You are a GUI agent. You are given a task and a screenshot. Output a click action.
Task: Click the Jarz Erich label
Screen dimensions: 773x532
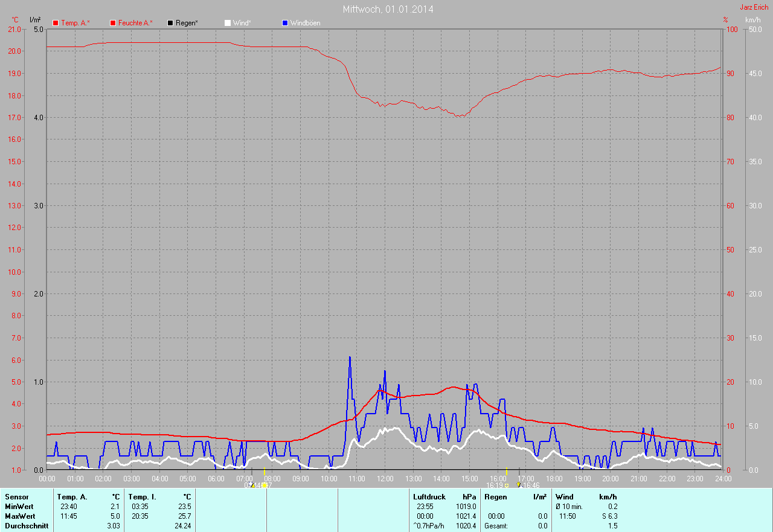coord(754,7)
